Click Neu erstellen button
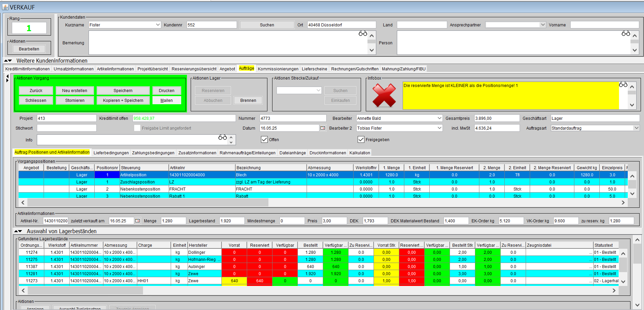This screenshot has width=644, height=310. click(x=75, y=90)
